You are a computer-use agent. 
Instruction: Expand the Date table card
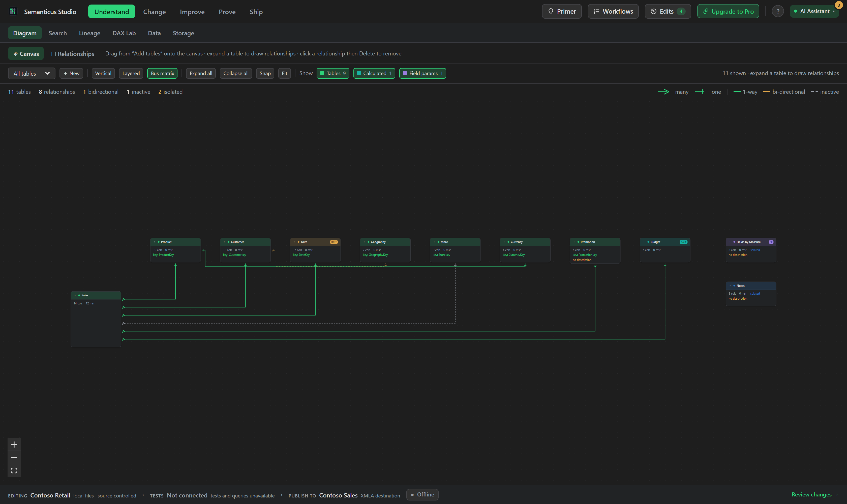point(295,242)
